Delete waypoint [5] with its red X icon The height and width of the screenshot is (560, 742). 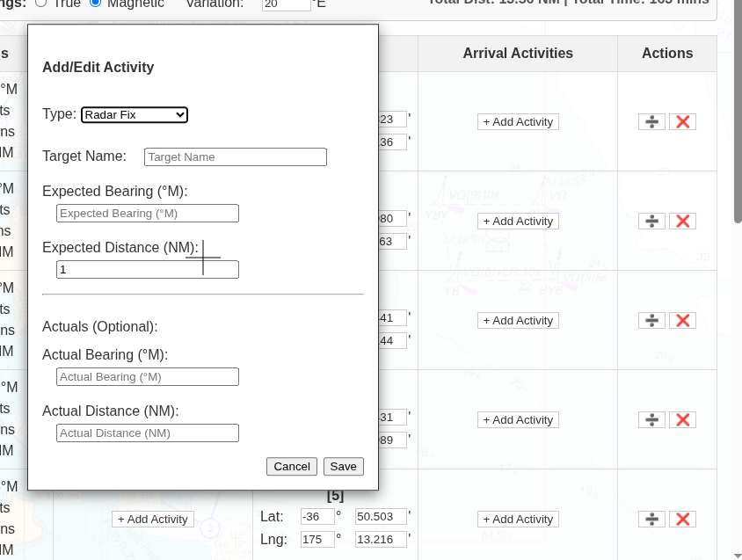click(683, 519)
